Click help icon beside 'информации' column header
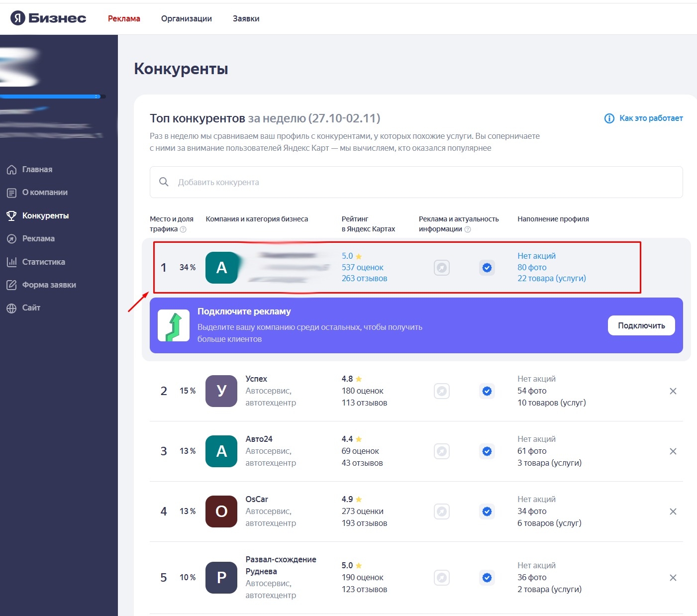697x616 pixels. tap(468, 229)
